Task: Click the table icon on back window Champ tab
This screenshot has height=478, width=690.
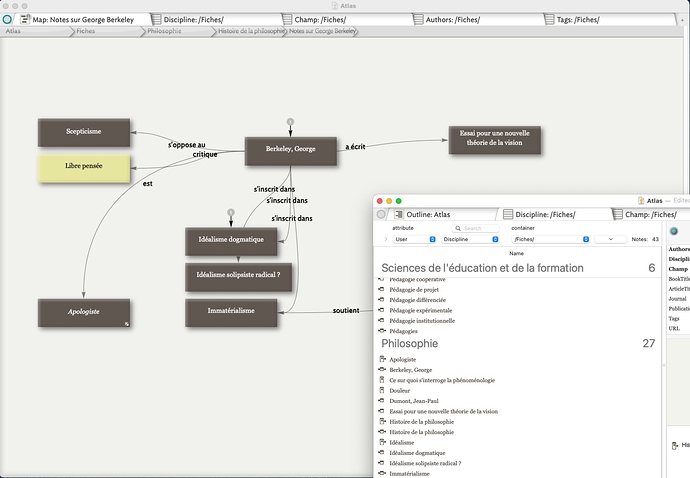Action: point(287,19)
